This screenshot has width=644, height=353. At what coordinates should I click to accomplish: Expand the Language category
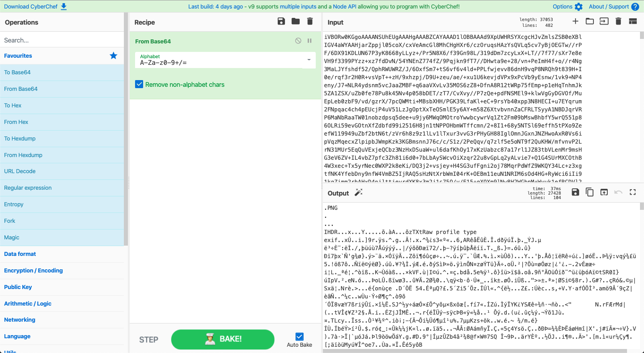point(62,336)
